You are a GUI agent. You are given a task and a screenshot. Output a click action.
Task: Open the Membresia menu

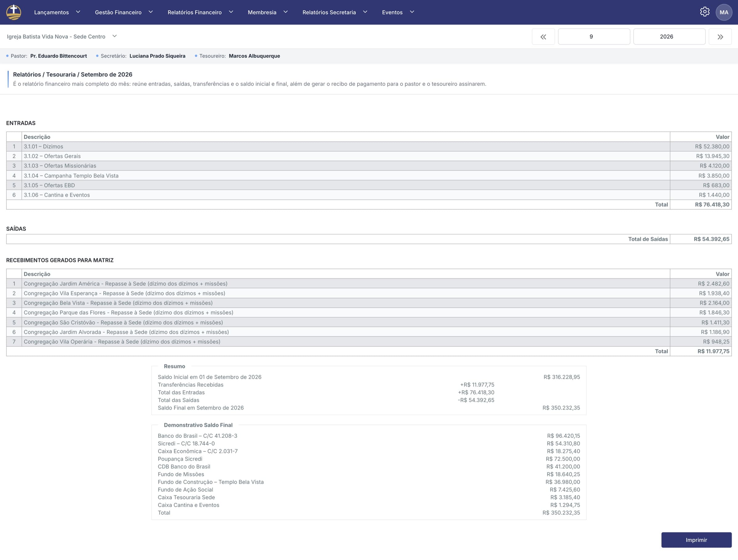coord(262,12)
